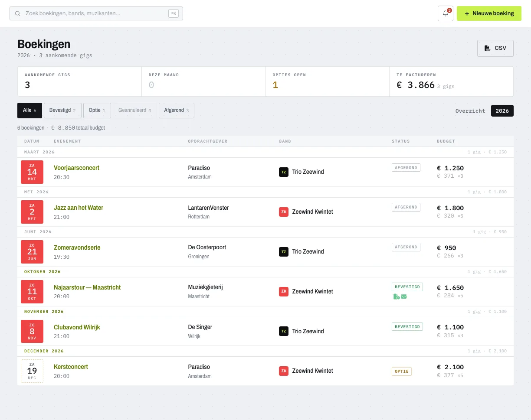Click the ZK band badge in Kerstconcert row

284,371
